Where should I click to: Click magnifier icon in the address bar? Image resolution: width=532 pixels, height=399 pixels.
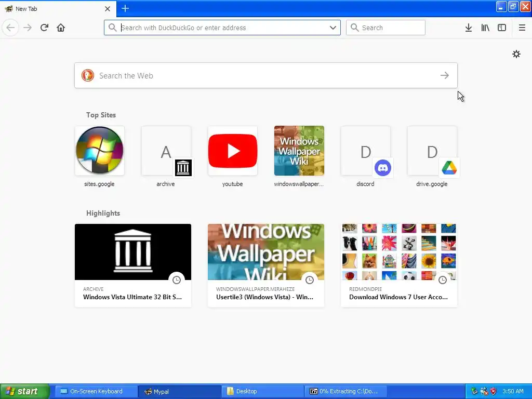(112, 28)
